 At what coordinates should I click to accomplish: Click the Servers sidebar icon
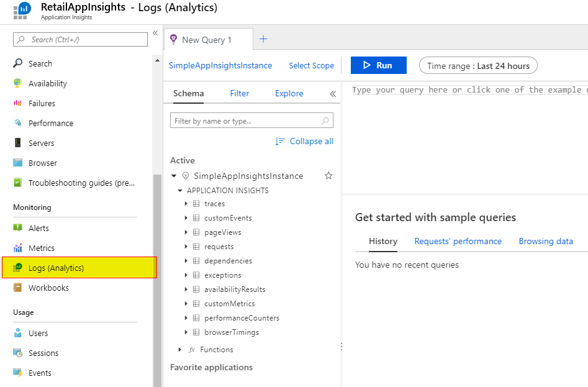(x=18, y=142)
